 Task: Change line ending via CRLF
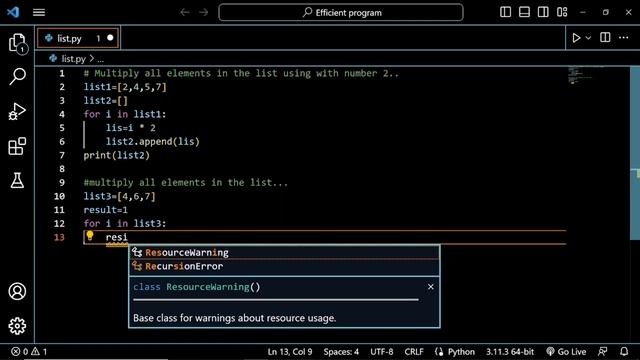point(413,351)
